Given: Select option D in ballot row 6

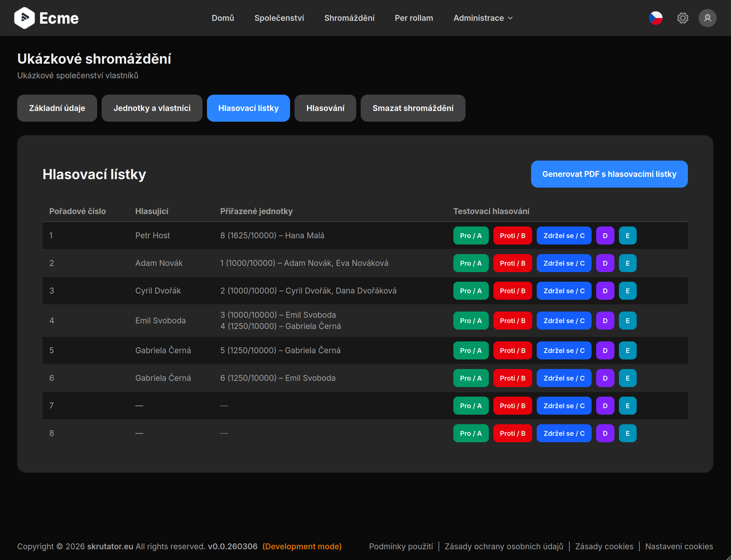Looking at the screenshot, I should tap(605, 378).
